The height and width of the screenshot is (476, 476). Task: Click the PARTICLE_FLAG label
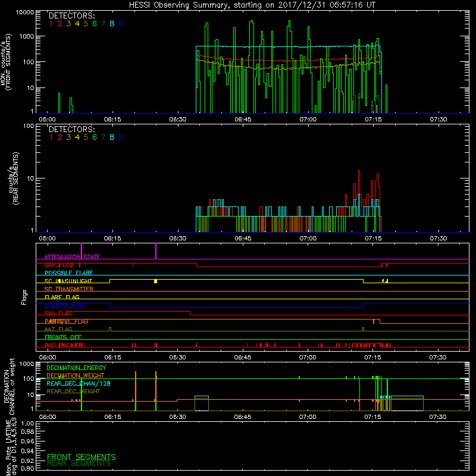67,321
